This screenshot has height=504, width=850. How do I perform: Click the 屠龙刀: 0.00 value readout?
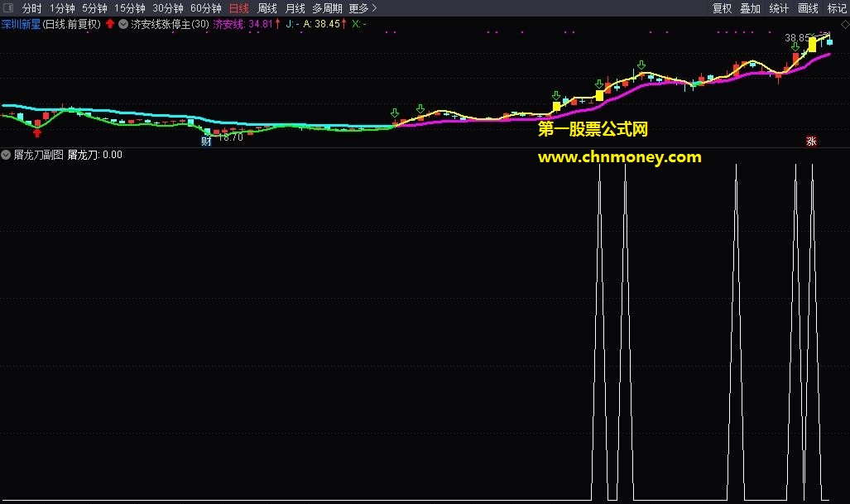point(95,155)
